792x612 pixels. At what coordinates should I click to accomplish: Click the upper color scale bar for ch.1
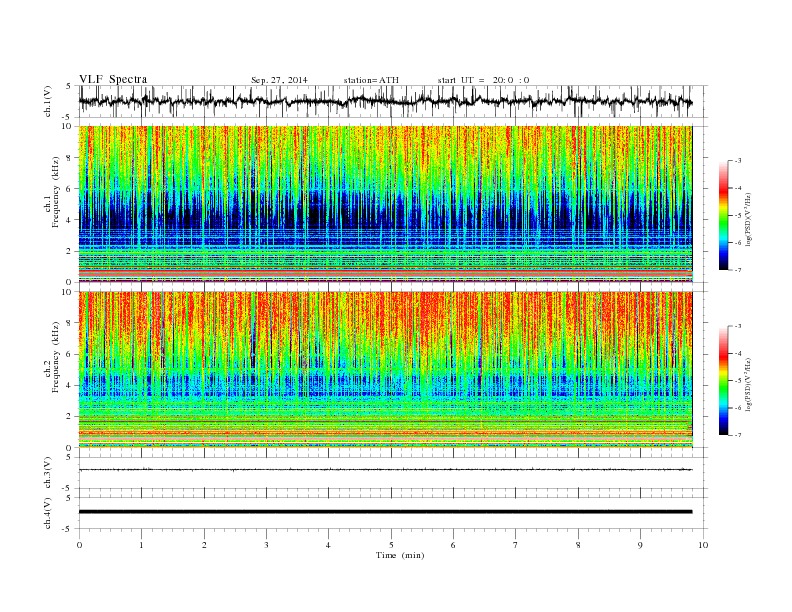[x=724, y=216]
